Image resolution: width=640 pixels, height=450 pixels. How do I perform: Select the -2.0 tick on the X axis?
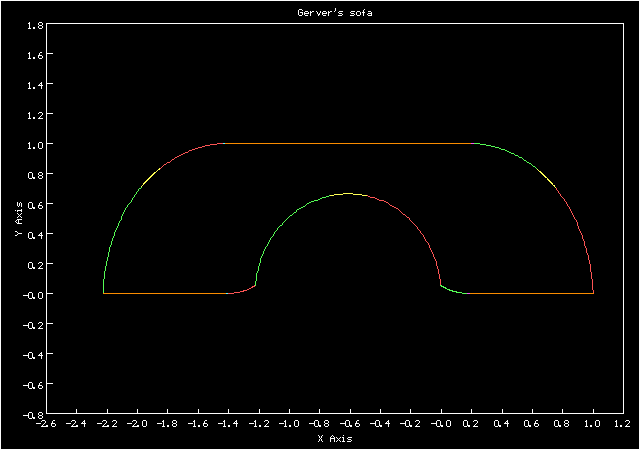click(x=137, y=424)
